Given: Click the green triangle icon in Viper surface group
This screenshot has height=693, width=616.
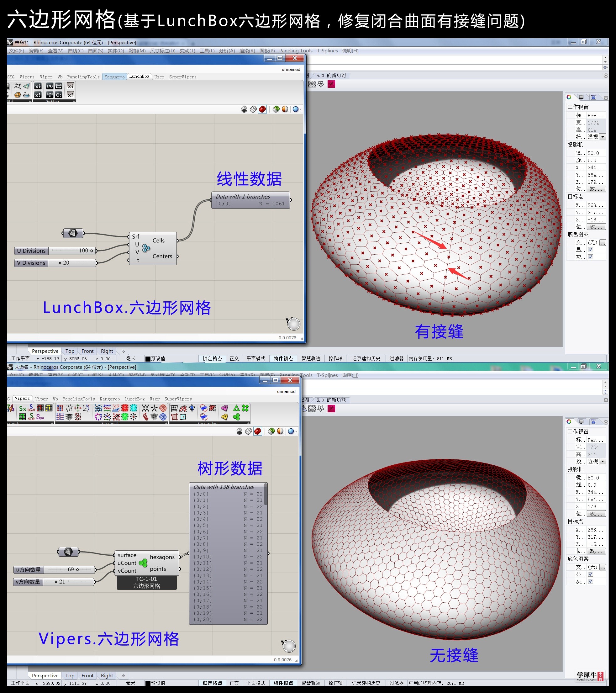Looking at the screenshot, I should 237,409.
